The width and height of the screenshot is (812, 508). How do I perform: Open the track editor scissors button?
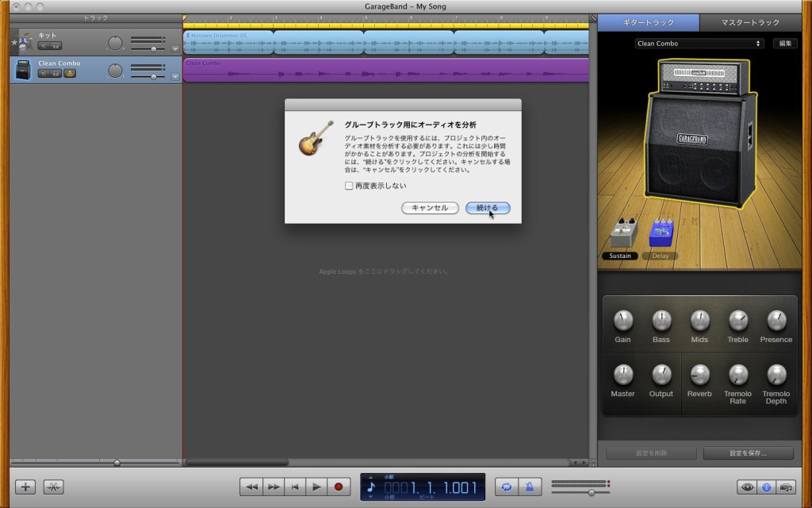click(53, 487)
